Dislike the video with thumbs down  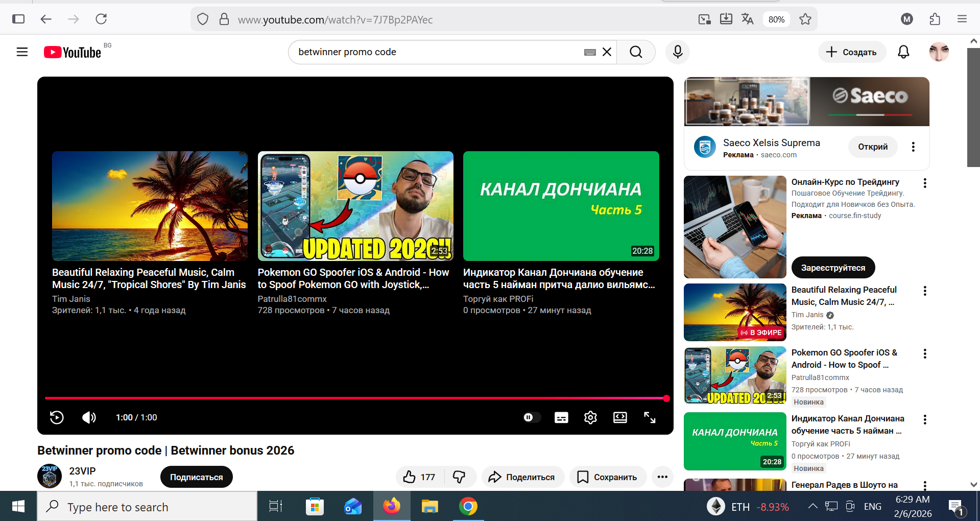tap(459, 477)
